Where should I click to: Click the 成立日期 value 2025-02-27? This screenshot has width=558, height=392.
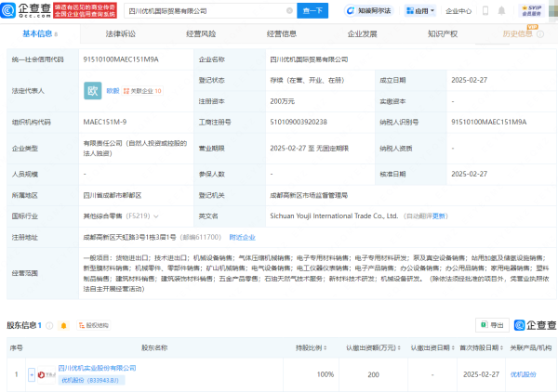point(469,80)
